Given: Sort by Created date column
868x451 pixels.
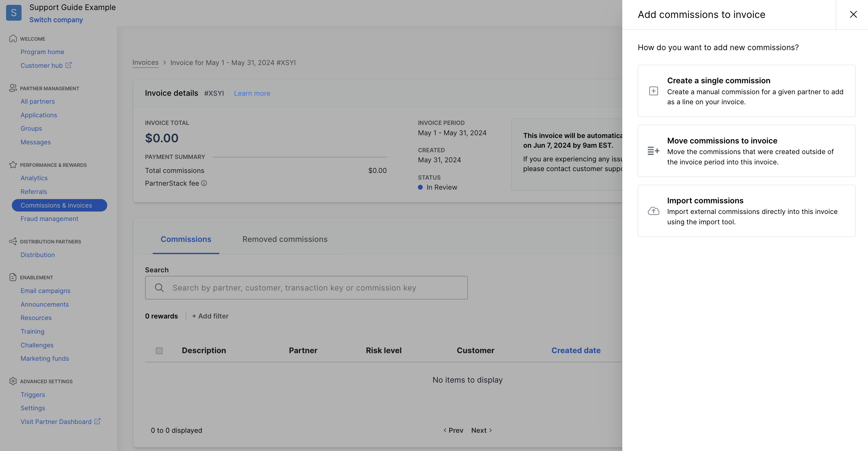Looking at the screenshot, I should pos(576,350).
